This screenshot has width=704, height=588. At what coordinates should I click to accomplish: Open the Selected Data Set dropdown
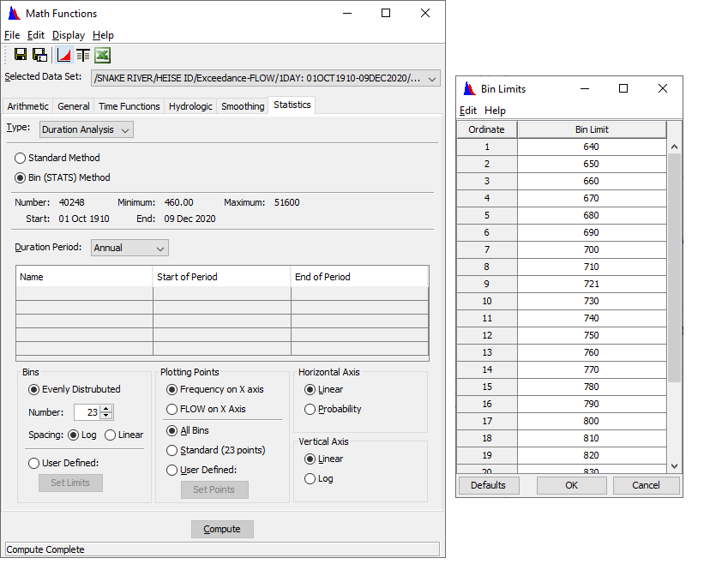[x=432, y=79]
